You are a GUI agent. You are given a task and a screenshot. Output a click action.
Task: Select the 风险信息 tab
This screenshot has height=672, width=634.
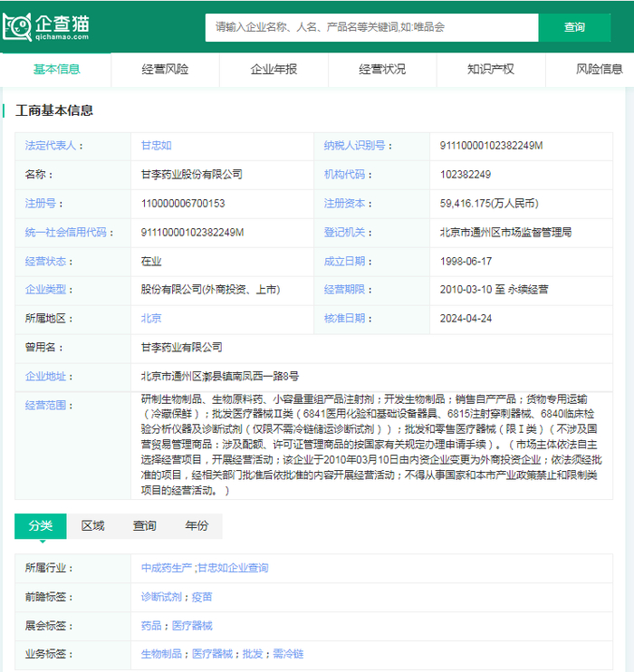(599, 69)
